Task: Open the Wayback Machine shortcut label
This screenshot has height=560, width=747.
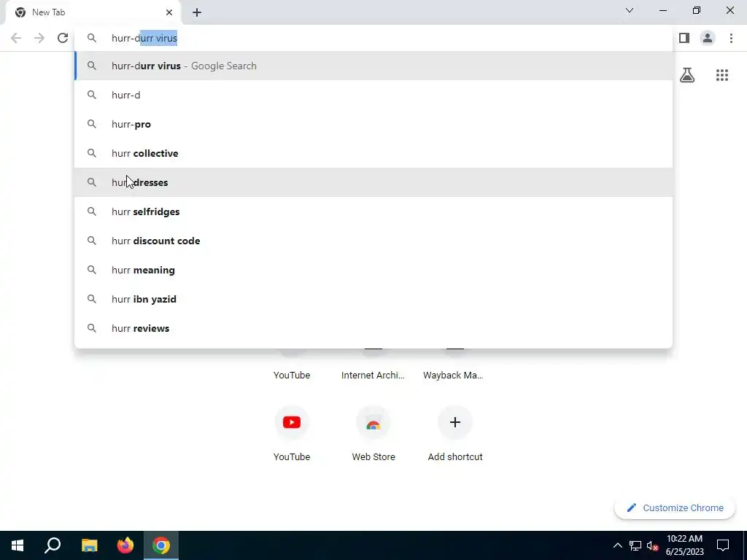Action: tap(453, 376)
